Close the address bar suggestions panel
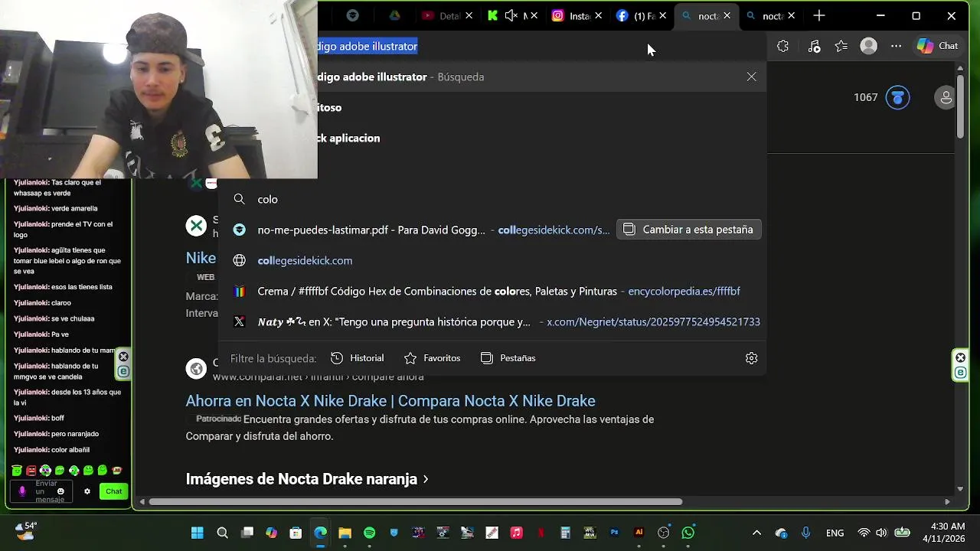This screenshot has width=980, height=551. point(751,77)
